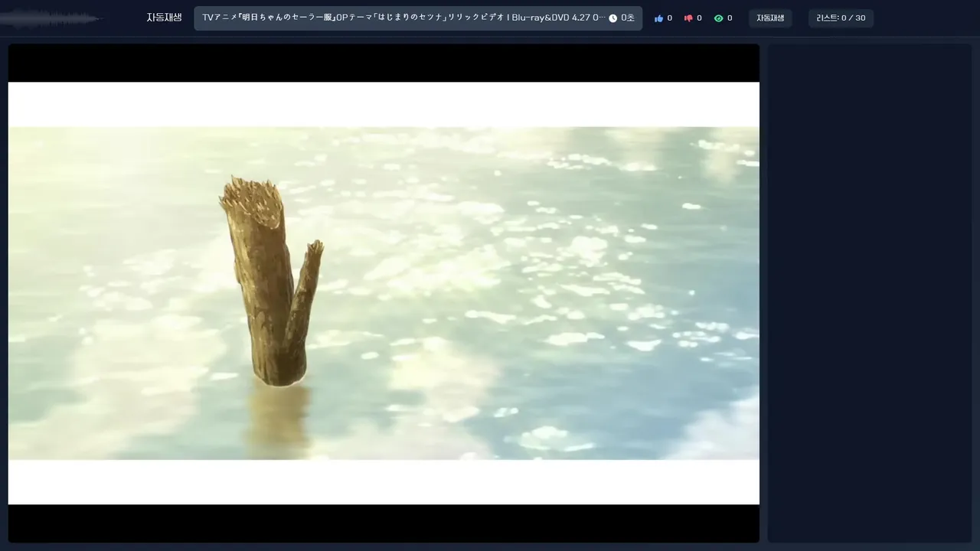Click the blue thumbs-up like icon

(658, 18)
